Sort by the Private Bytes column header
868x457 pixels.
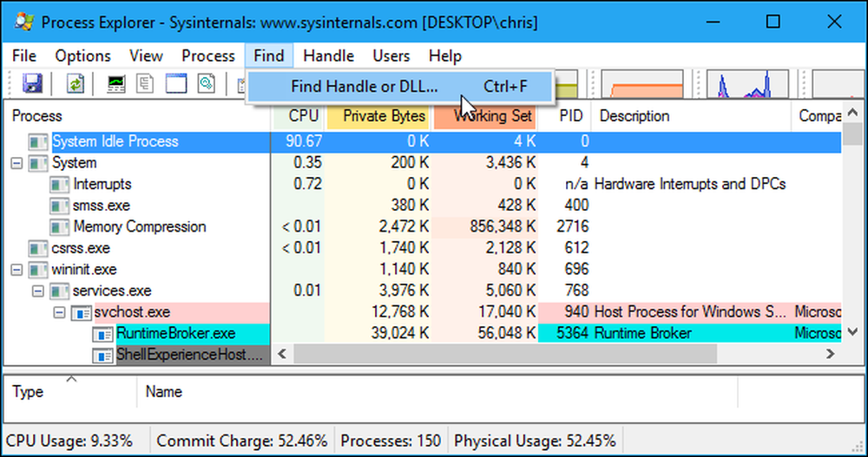pos(378,116)
